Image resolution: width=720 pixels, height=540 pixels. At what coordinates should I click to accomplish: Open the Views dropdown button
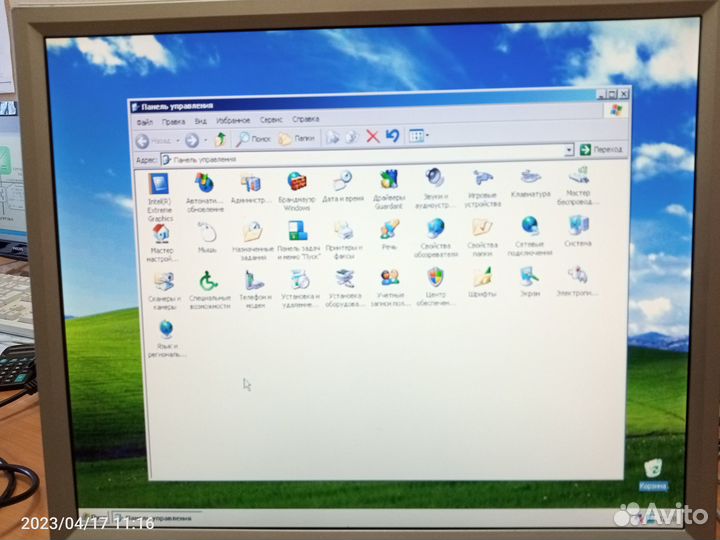point(419,135)
